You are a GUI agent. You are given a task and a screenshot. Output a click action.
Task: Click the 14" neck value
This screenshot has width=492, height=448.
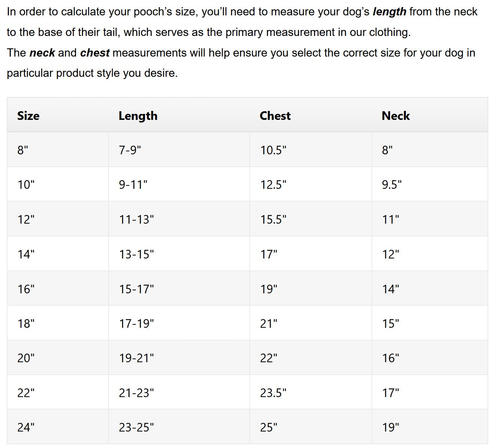click(x=391, y=289)
